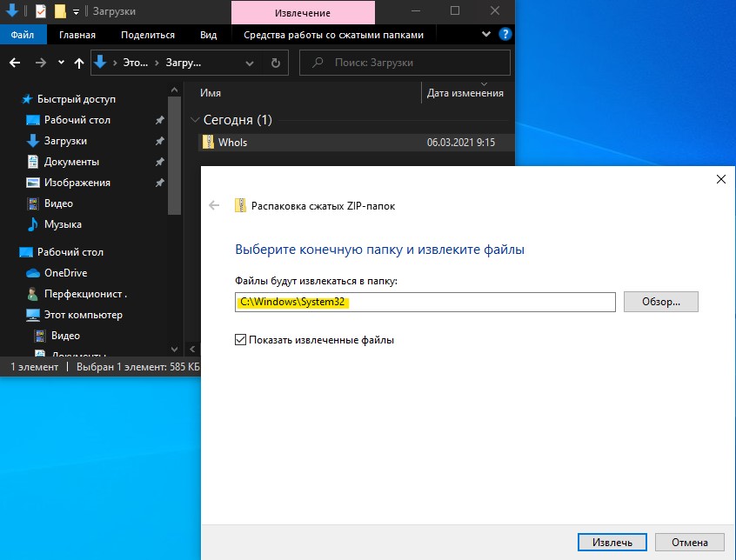
Task: Click the WhoIs zip file icon
Action: click(207, 142)
